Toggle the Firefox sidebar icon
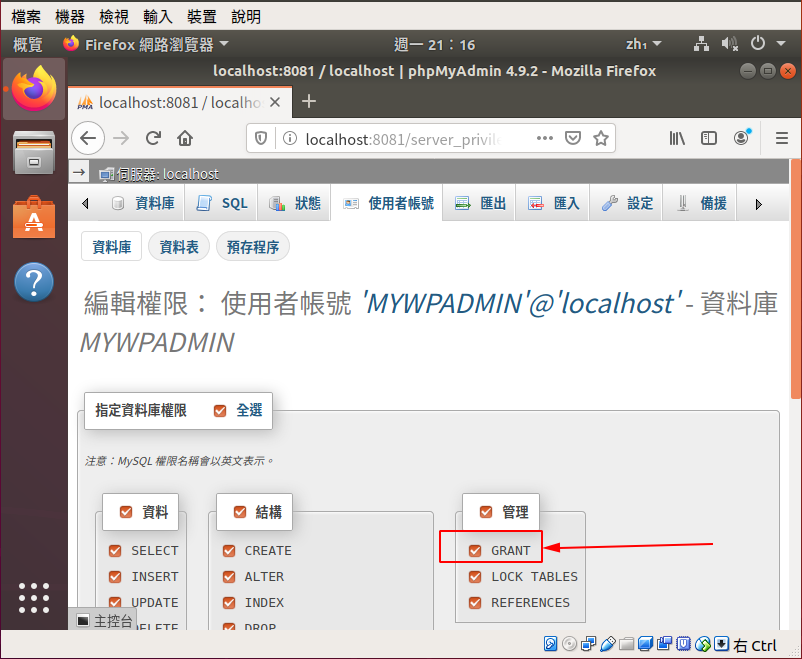802x659 pixels. 709,138
